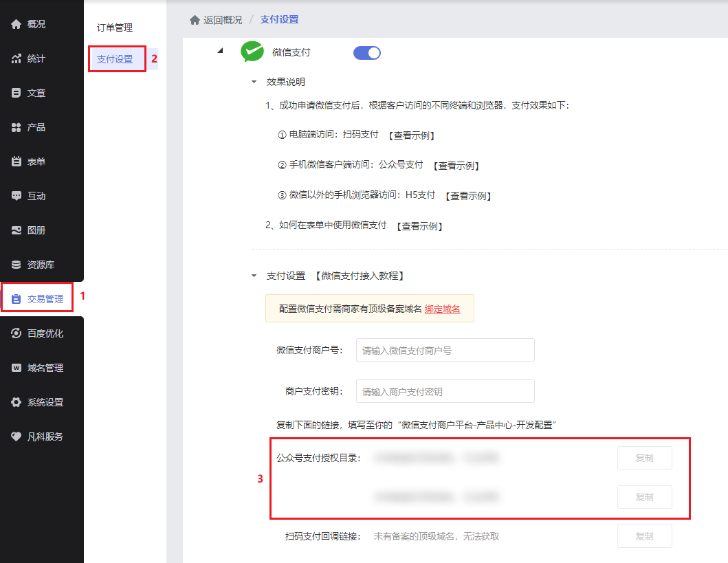The width and height of the screenshot is (728, 563).
Task: Click the breadcrumb home icon
Action: [195, 20]
